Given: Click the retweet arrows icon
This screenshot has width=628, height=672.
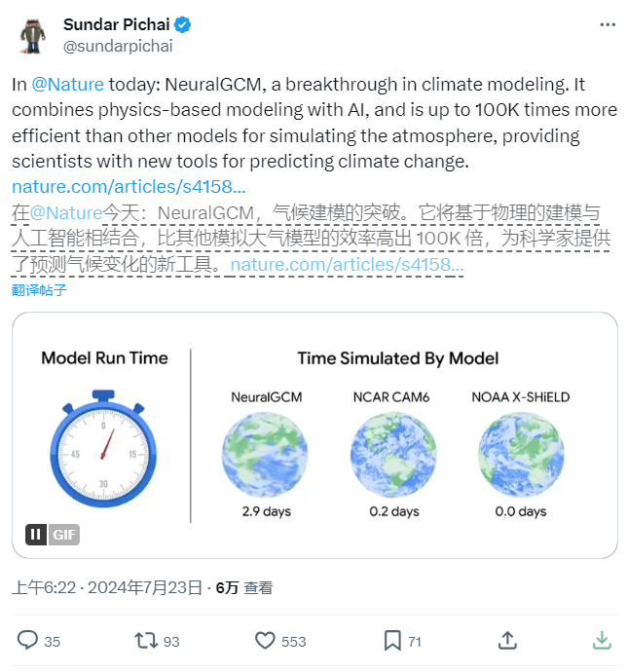Looking at the screenshot, I should point(146,640).
